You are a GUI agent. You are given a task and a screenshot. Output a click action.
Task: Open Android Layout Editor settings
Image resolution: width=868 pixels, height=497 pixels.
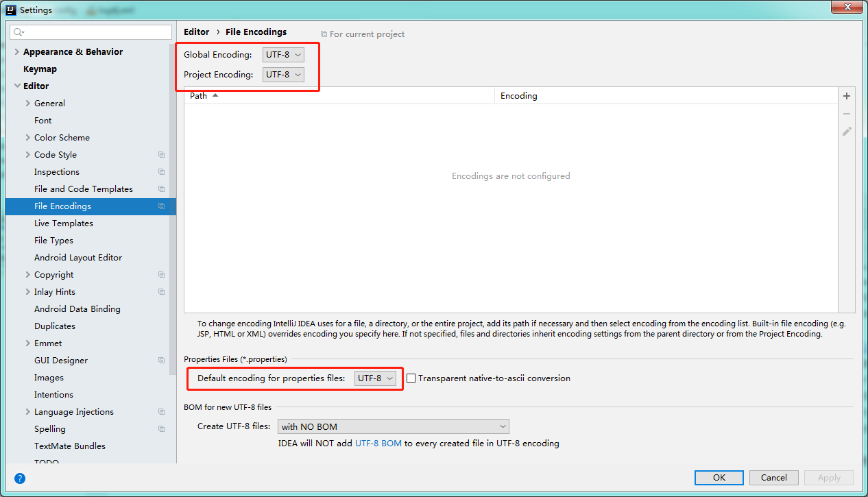point(78,258)
